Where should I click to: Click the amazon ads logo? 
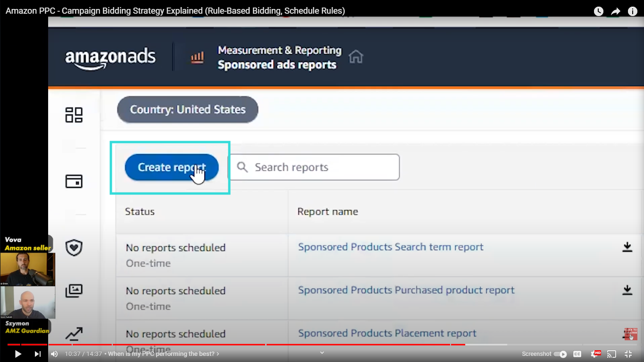(110, 59)
